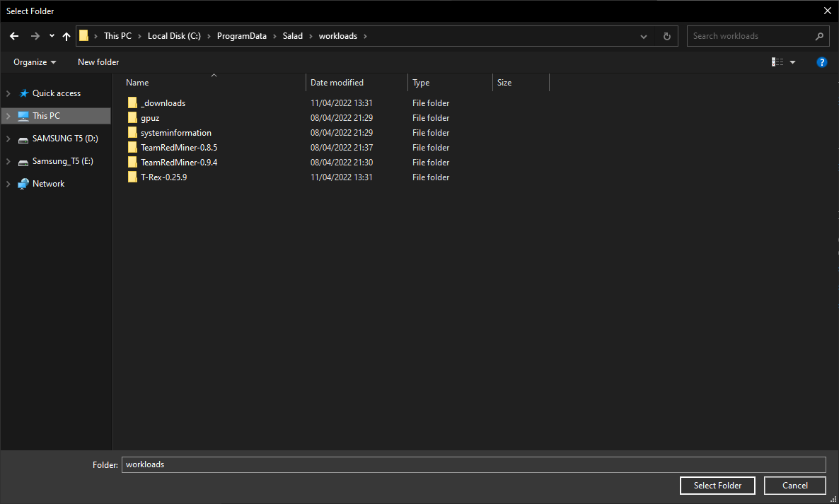Click the SAMSUNG T5 (D:) drive icon

click(23, 140)
